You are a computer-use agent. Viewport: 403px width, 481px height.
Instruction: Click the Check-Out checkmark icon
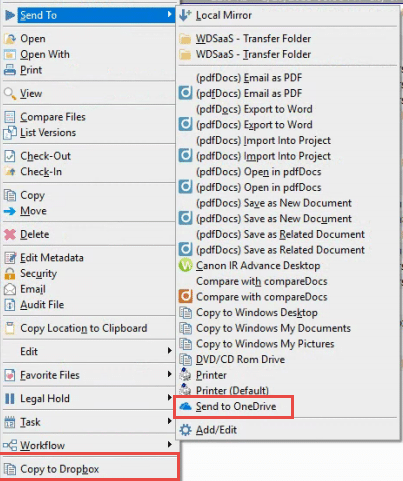(10, 156)
